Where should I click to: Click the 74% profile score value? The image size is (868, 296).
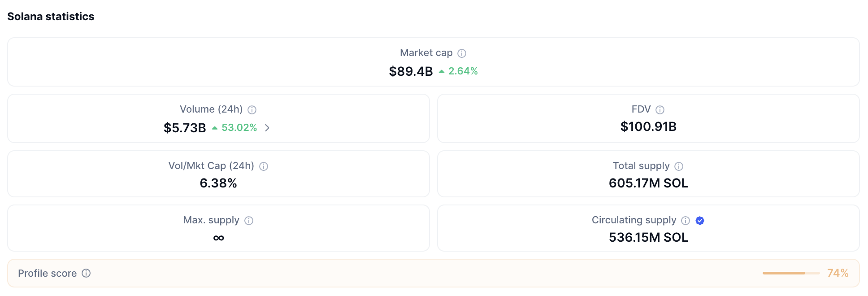[x=838, y=273]
